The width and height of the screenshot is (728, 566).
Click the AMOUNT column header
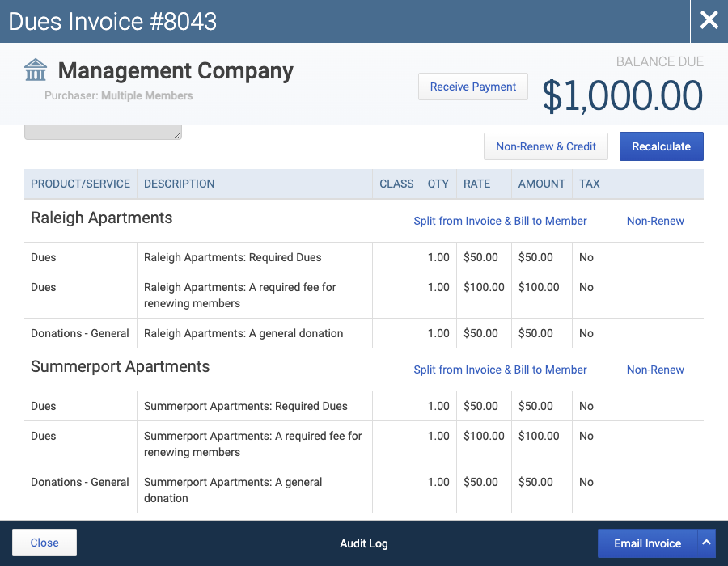click(541, 184)
